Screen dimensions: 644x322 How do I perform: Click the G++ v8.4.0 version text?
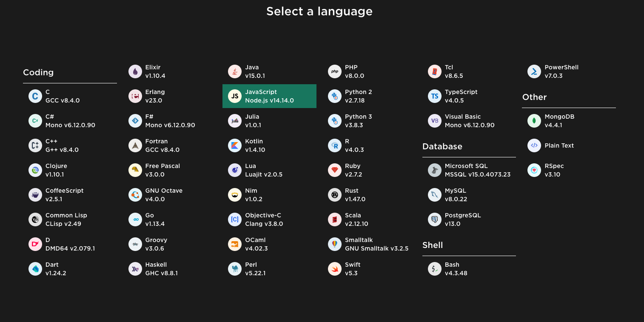click(x=62, y=150)
